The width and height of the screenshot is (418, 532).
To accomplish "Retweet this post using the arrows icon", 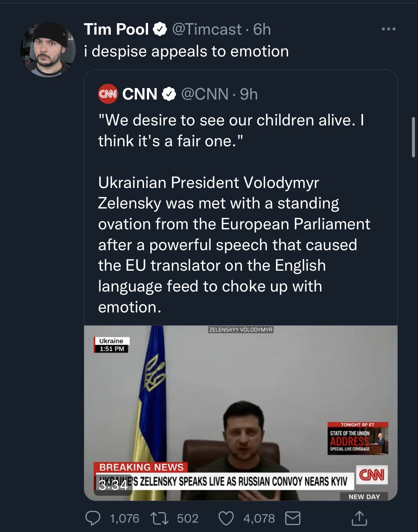I will (x=160, y=518).
